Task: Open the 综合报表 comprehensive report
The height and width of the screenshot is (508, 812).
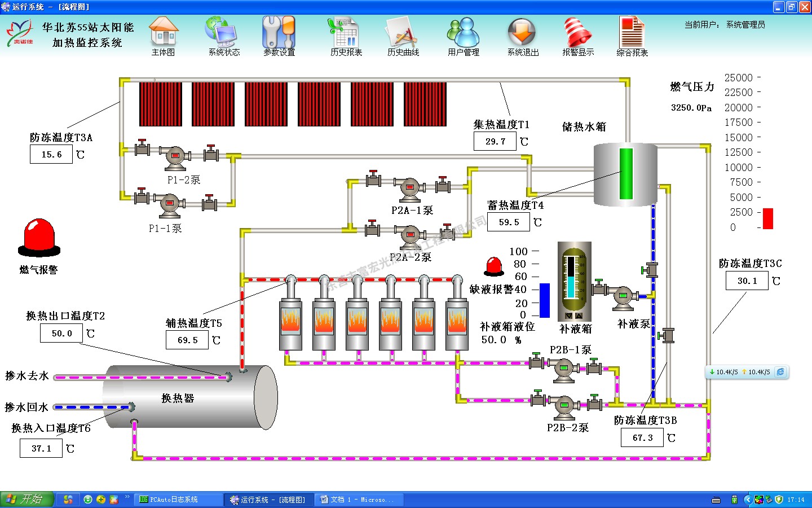Action: (x=632, y=34)
